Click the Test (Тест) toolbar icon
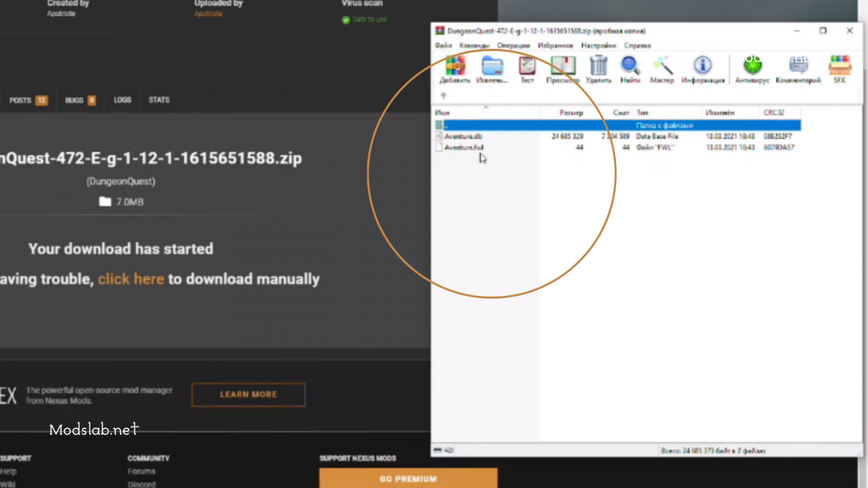 pos(527,66)
